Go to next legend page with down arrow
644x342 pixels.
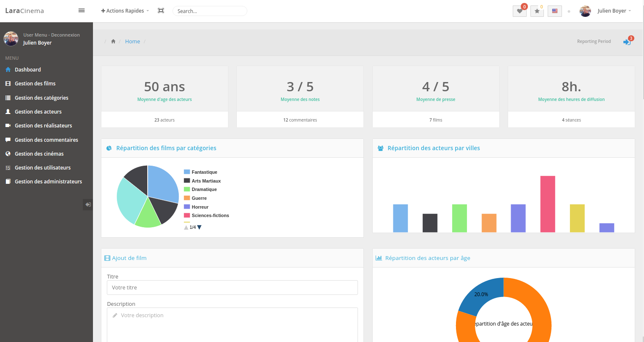pos(199,227)
